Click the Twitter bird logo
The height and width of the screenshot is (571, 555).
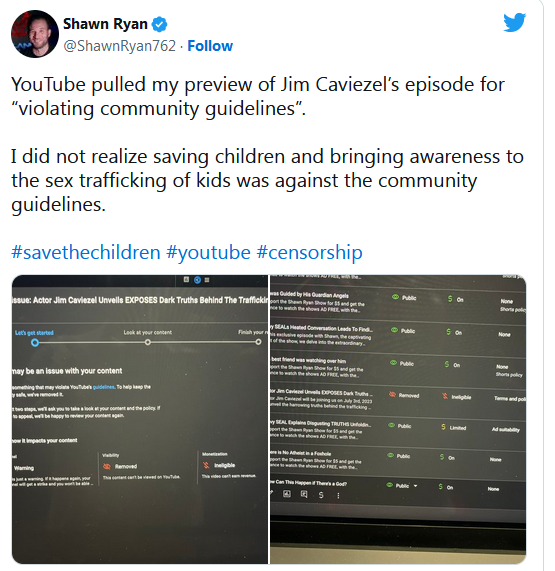click(515, 23)
